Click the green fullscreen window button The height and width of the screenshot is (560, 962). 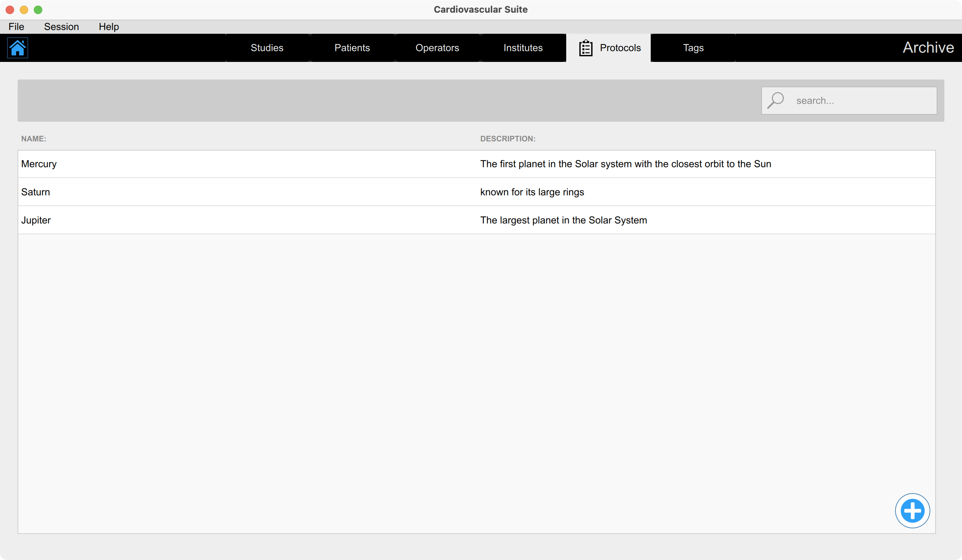[38, 9]
